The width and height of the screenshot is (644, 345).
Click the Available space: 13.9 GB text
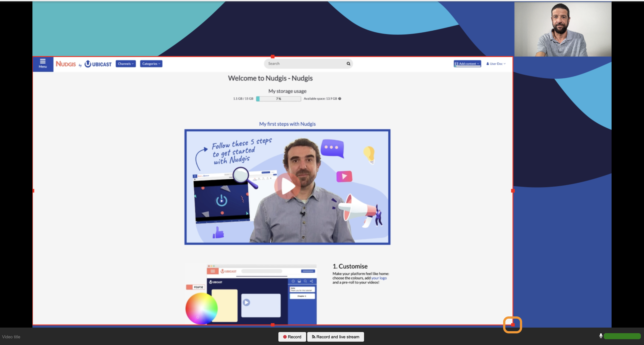point(320,99)
